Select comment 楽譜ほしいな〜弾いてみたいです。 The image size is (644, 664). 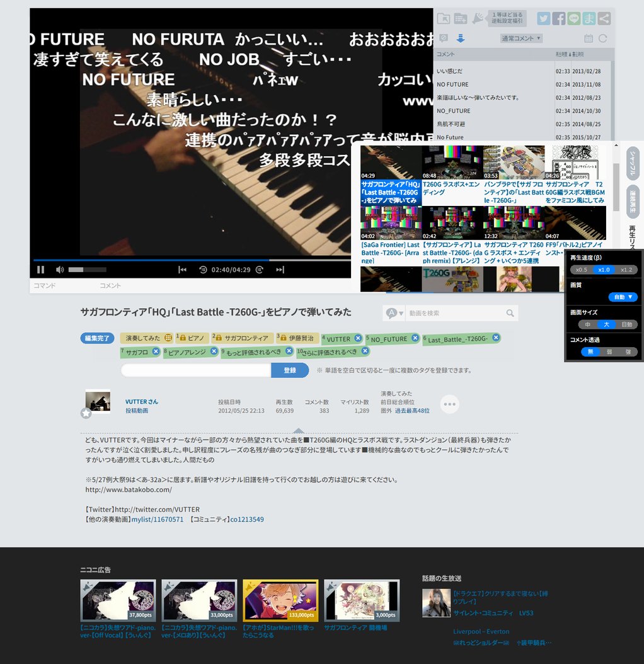478,98
